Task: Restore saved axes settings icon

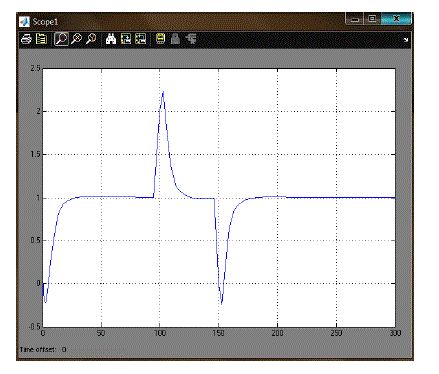Action: click(141, 39)
